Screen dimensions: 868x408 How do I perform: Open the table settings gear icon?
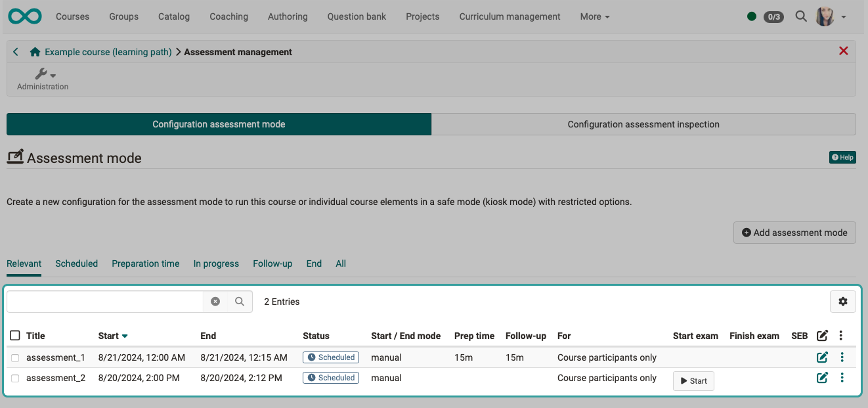click(x=842, y=301)
